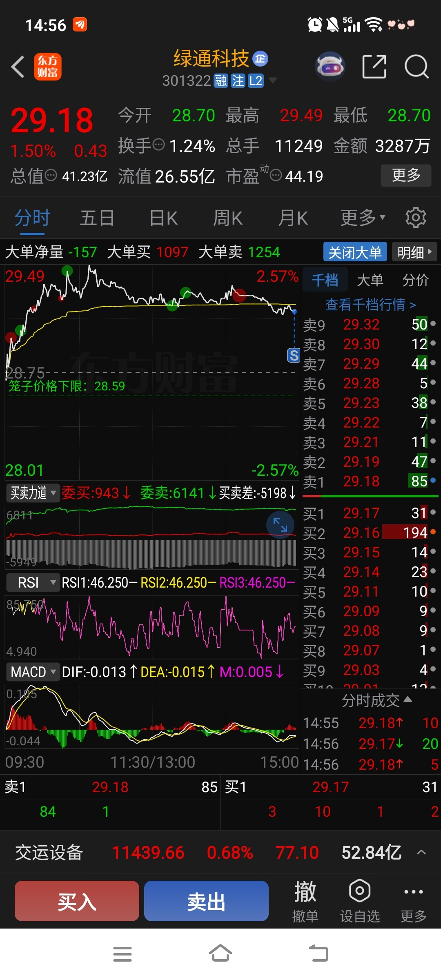The height and width of the screenshot is (980, 441).
Task: Open the bottom 更多 three-dots menu
Action: [413, 901]
